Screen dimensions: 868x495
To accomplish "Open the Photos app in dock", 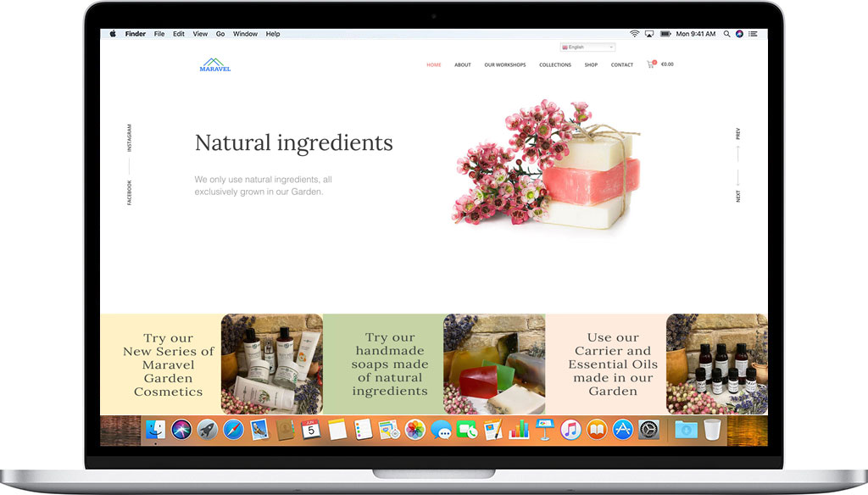I will click(x=415, y=430).
